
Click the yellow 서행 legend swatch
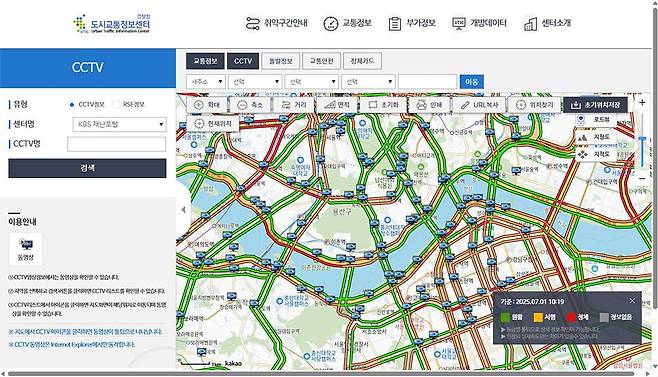pyautogui.click(x=538, y=317)
